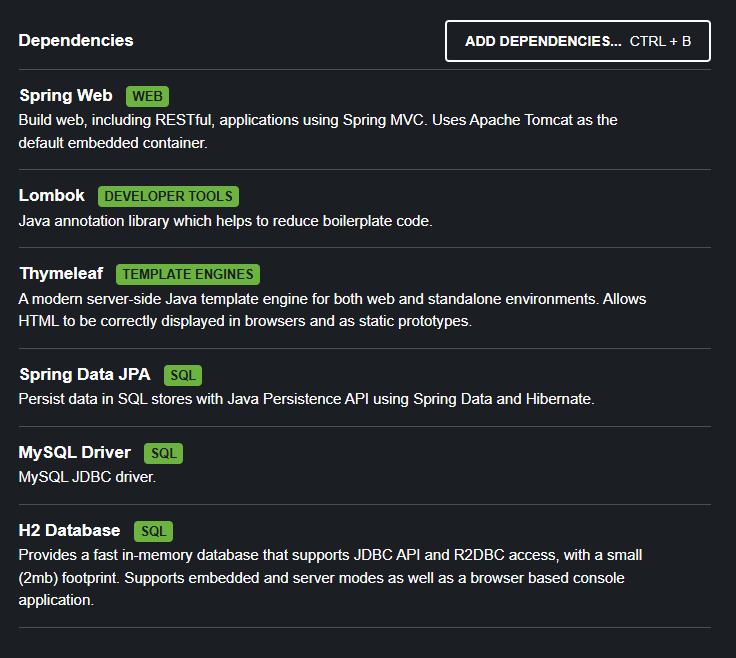Select the MySQL Driver dependency title

[75, 452]
